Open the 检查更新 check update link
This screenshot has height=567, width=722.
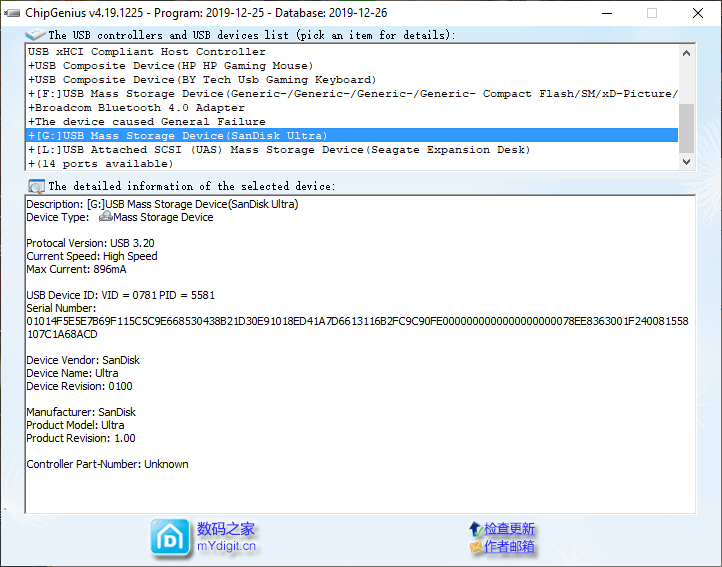coord(509,529)
